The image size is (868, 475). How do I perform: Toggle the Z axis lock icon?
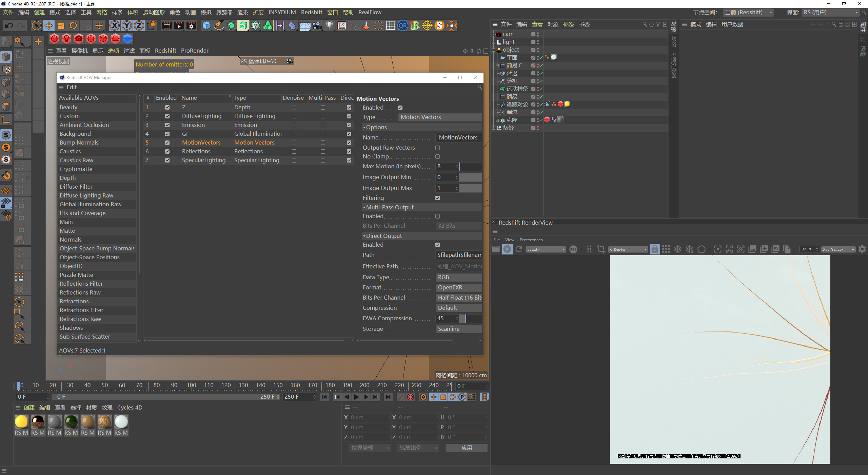pyautogui.click(x=139, y=25)
